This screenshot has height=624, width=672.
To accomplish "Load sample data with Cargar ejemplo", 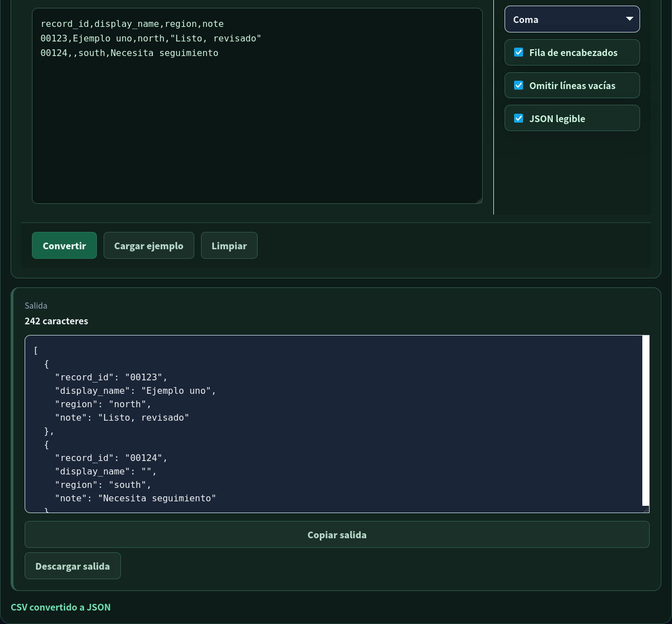I will (x=149, y=245).
